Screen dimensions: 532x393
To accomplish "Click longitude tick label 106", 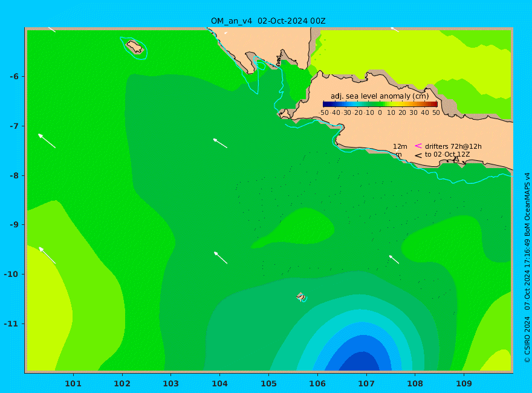I will pyautogui.click(x=317, y=384).
